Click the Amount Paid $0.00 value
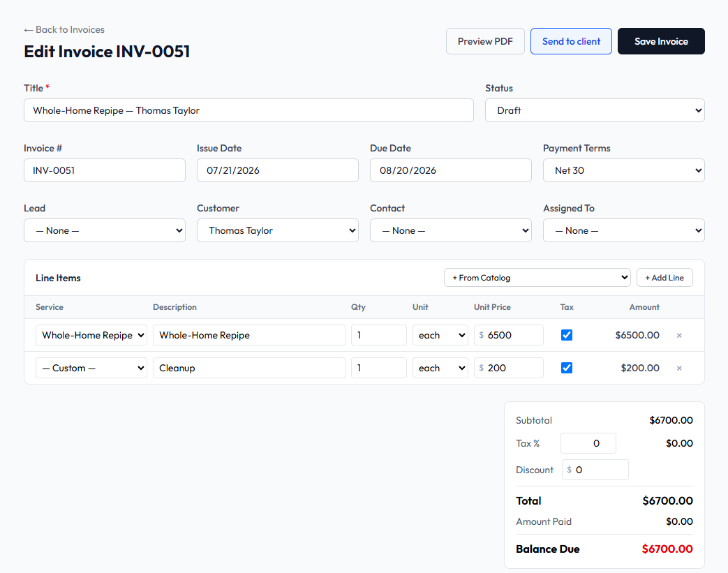 (679, 521)
